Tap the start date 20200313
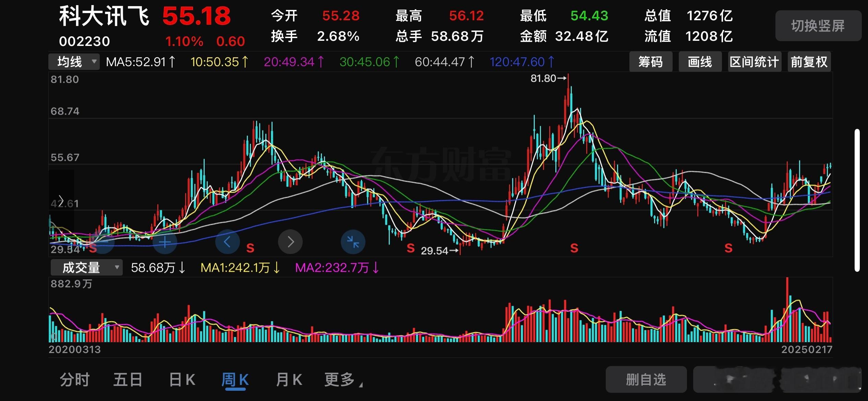Screen dimensions: 868x401 (75, 350)
